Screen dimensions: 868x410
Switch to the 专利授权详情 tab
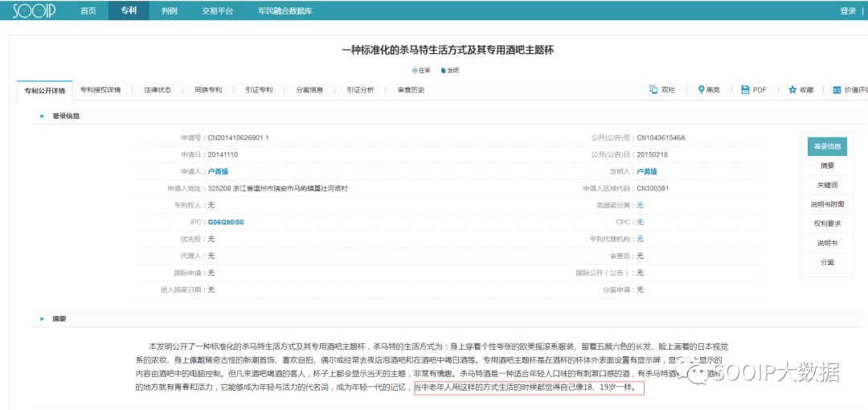100,90
